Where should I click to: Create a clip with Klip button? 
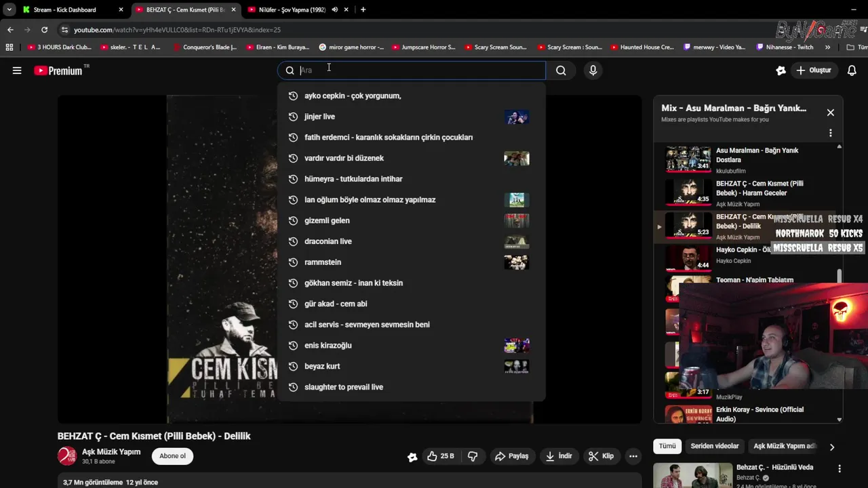click(601, 456)
